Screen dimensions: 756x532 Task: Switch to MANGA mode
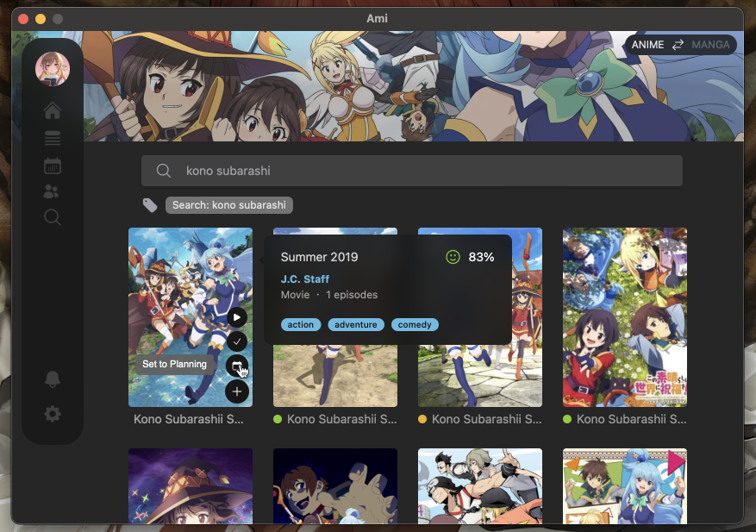710,45
